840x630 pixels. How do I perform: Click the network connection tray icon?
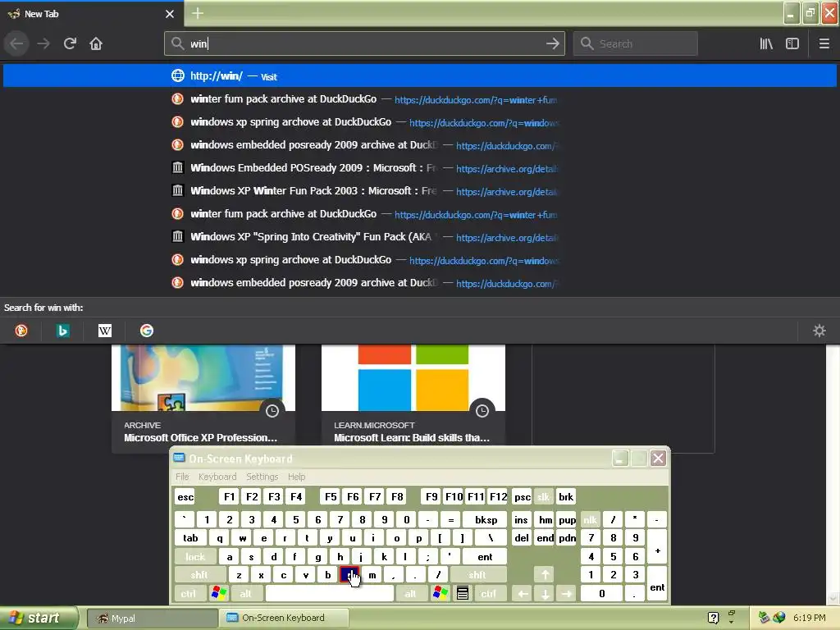(764, 618)
